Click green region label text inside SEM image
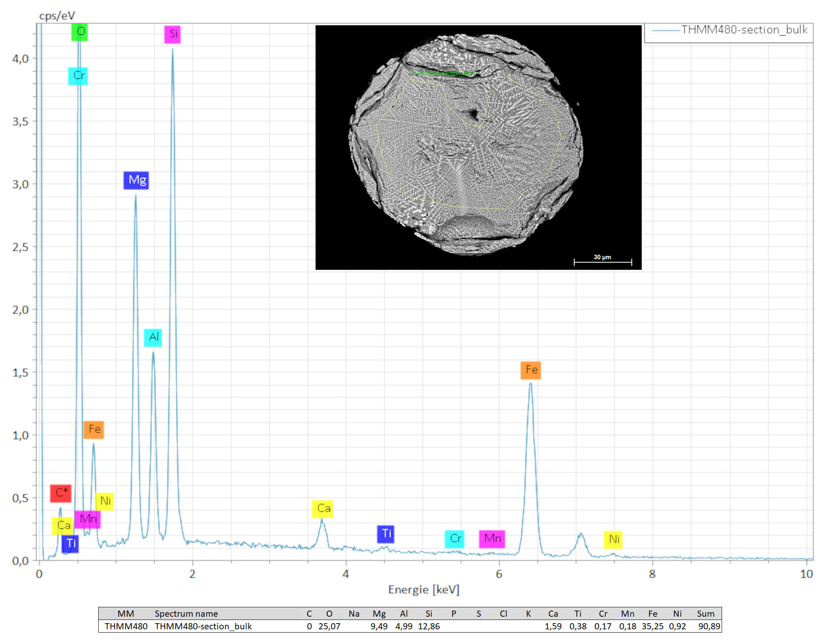The width and height of the screenshot is (826, 644). (443, 73)
